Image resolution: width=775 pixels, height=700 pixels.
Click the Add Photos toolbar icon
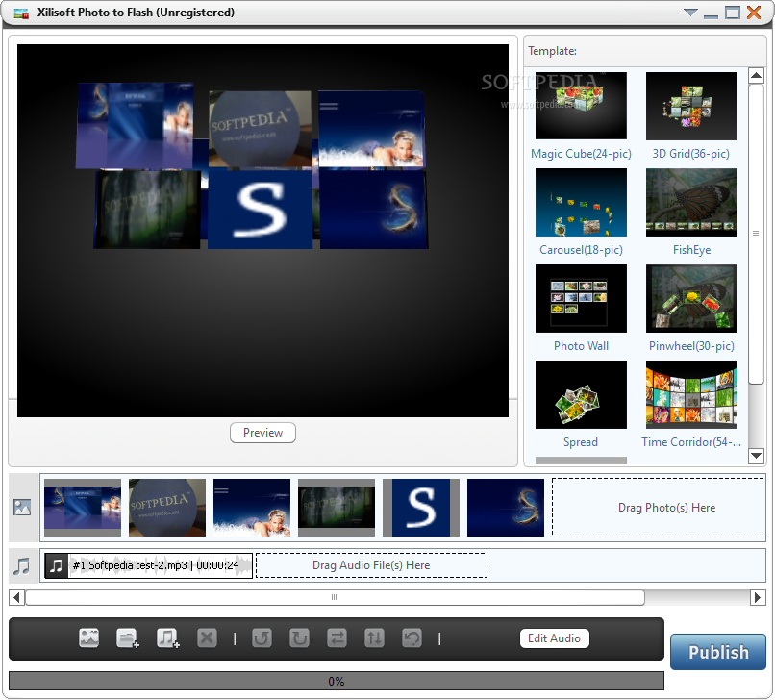89,637
